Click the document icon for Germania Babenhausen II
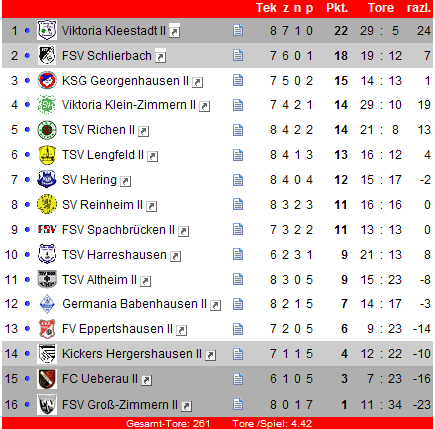This screenshot has height=429, width=435. tap(238, 304)
